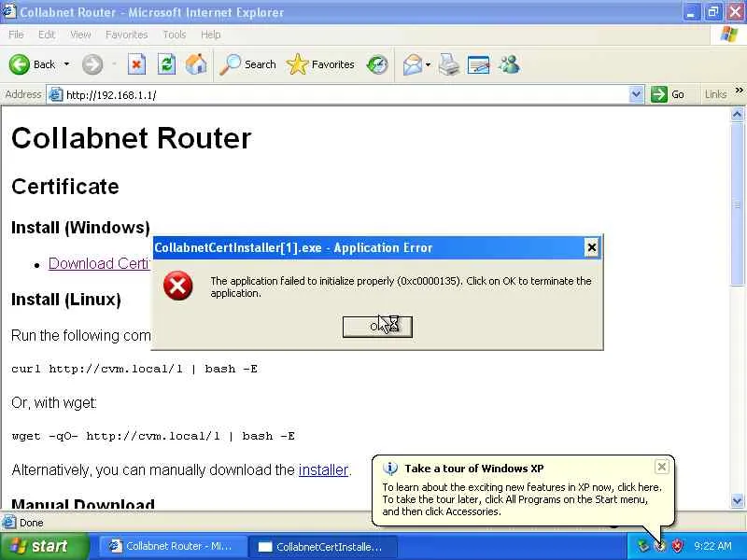Expand the Mail button dropdown arrow
Image resolution: width=747 pixels, height=560 pixels.
point(428,64)
